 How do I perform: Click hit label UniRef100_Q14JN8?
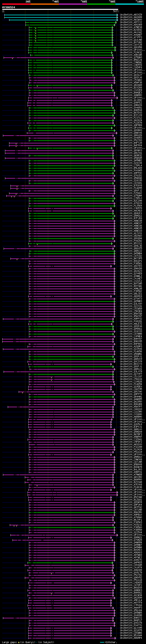tap(131, 40)
